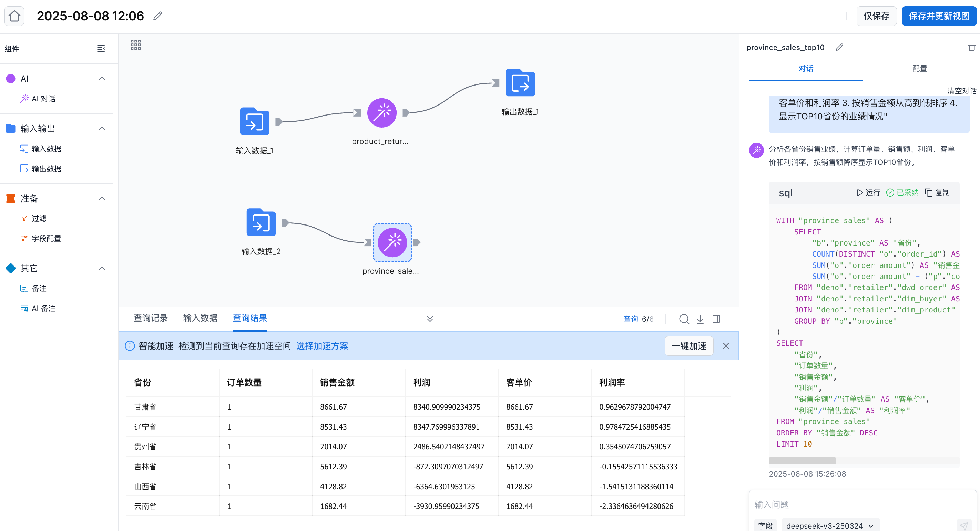Collapse the components sidebar panel icon

101,48
